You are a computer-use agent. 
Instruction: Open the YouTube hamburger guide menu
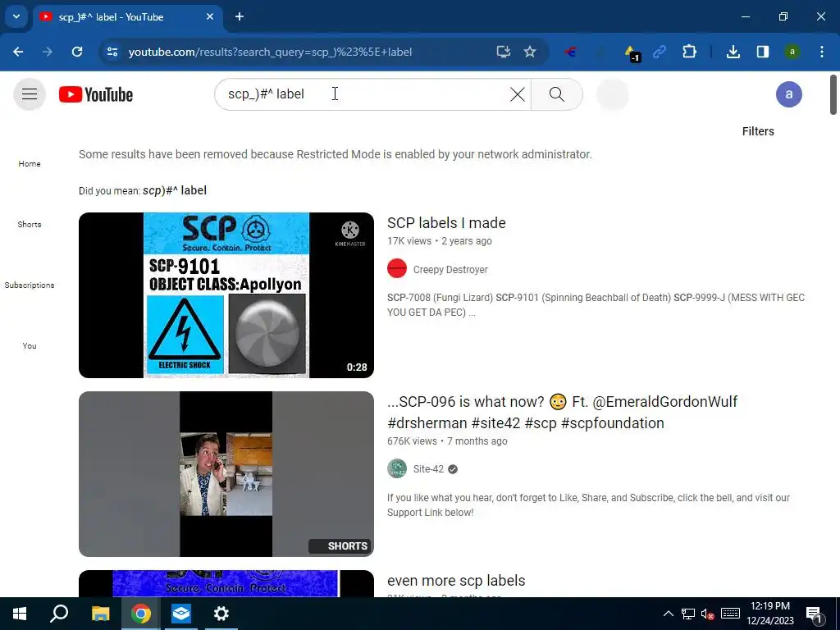coord(30,94)
